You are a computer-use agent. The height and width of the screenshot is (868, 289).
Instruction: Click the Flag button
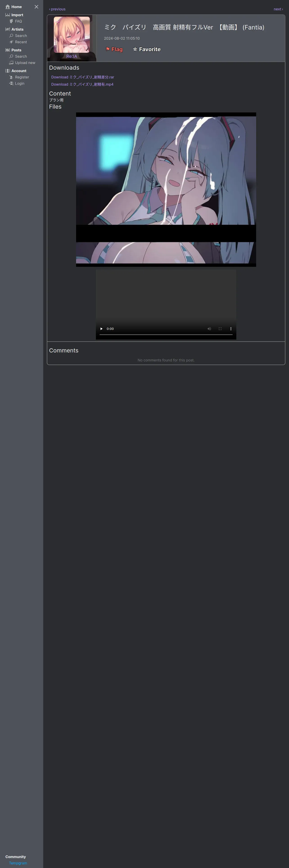coord(114,49)
